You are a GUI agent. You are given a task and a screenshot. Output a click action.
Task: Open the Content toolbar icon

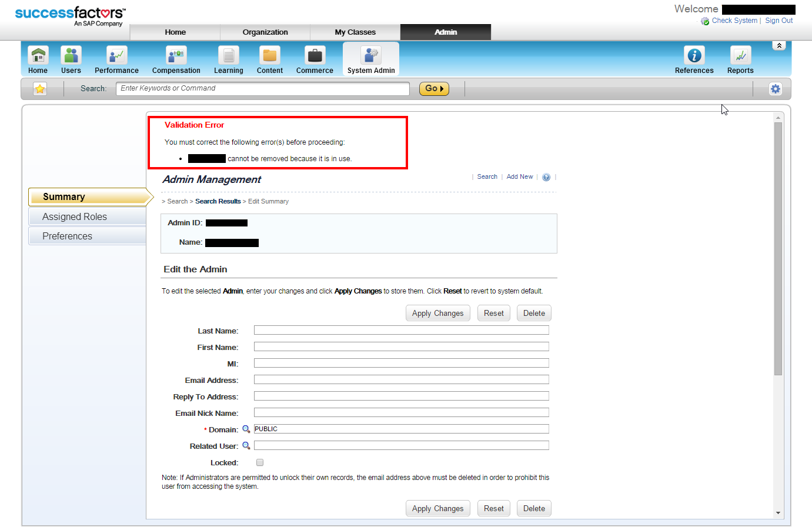click(270, 55)
